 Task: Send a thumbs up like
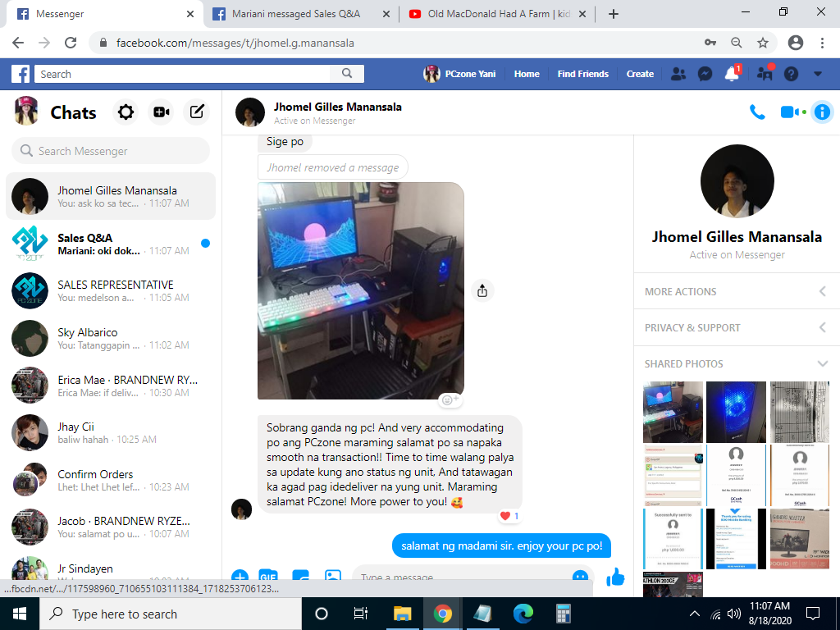[615, 577]
